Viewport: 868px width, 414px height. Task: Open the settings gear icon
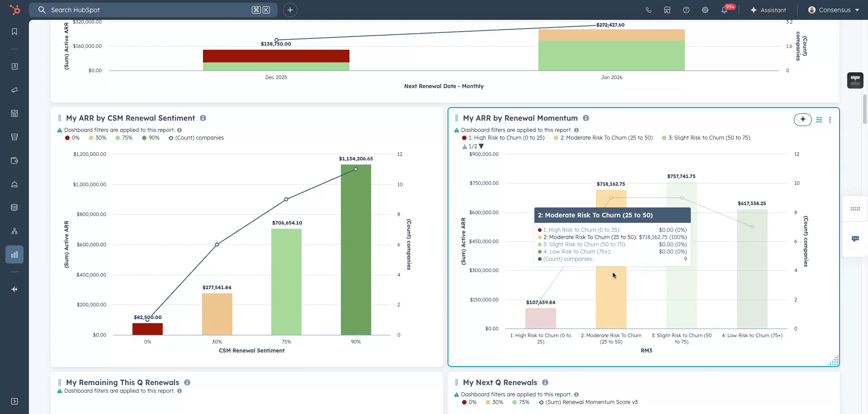coord(705,10)
